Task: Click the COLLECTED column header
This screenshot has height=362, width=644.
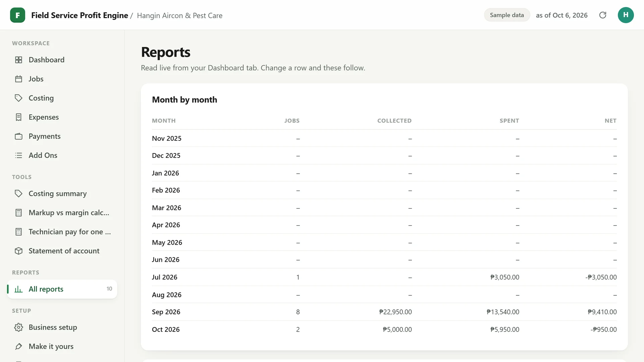Action: pyautogui.click(x=394, y=121)
